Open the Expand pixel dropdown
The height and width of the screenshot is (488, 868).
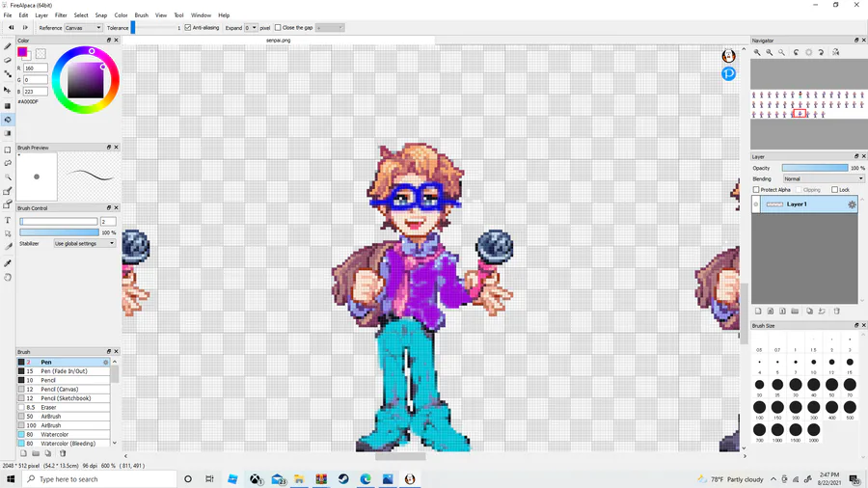point(251,28)
